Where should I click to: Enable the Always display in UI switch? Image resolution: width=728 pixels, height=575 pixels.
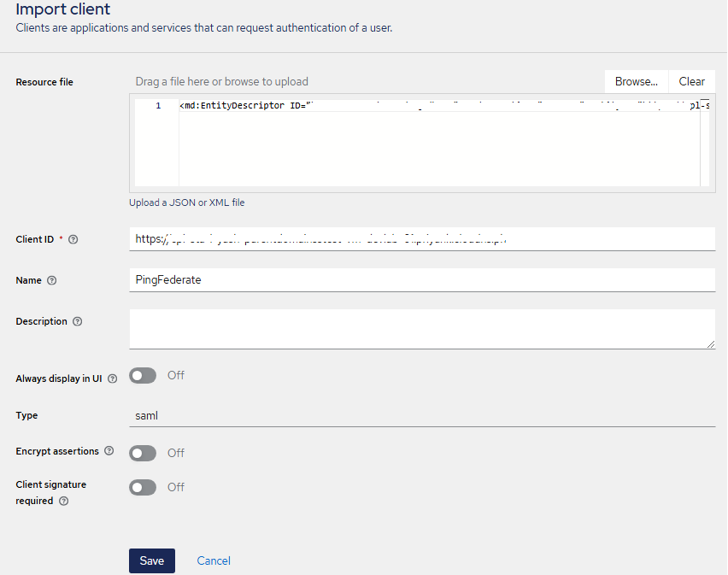point(143,376)
